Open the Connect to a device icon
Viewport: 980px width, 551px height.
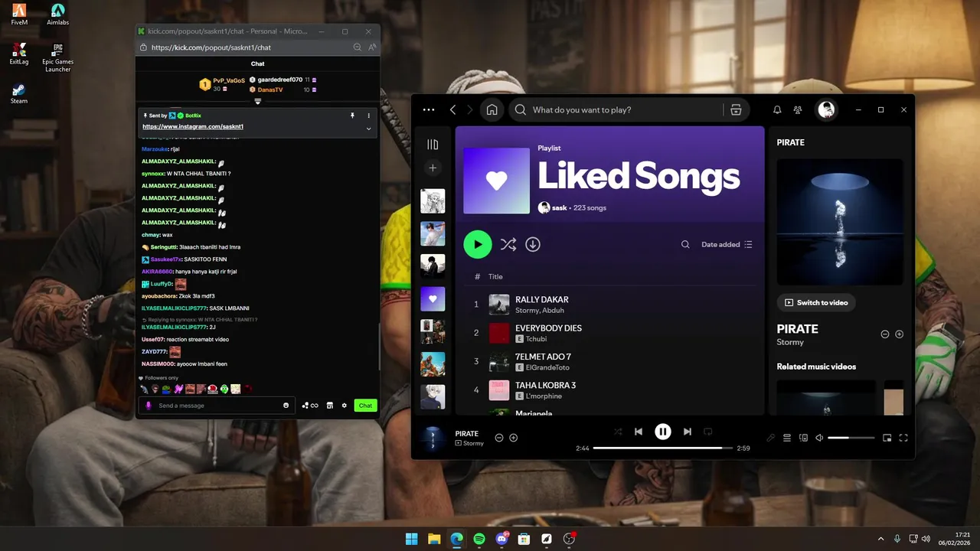[803, 438]
